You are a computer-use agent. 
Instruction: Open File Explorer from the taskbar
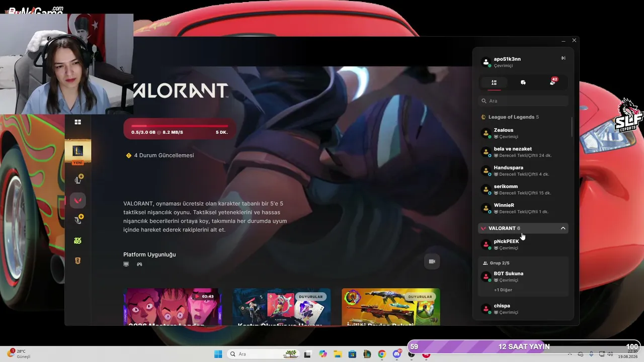pyautogui.click(x=338, y=354)
